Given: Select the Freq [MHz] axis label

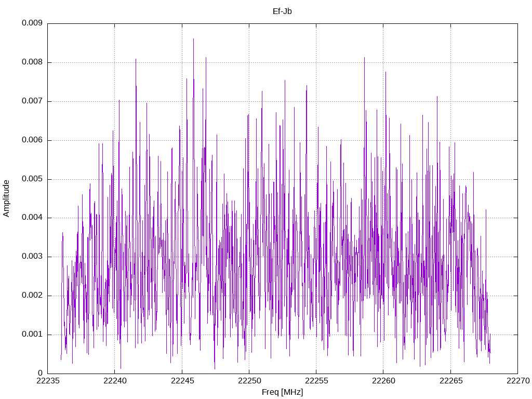Looking at the screenshot, I should click(282, 392).
